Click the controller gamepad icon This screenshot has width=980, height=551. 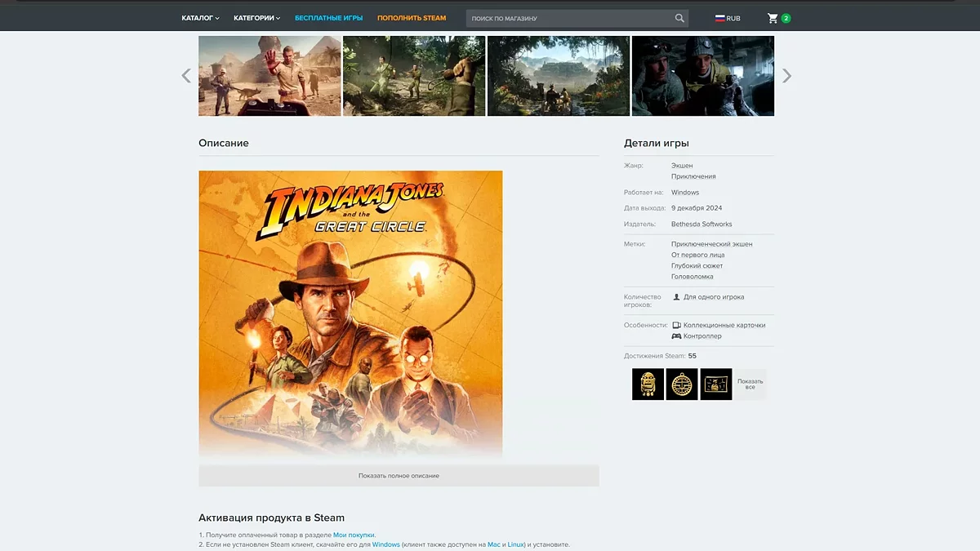point(676,335)
